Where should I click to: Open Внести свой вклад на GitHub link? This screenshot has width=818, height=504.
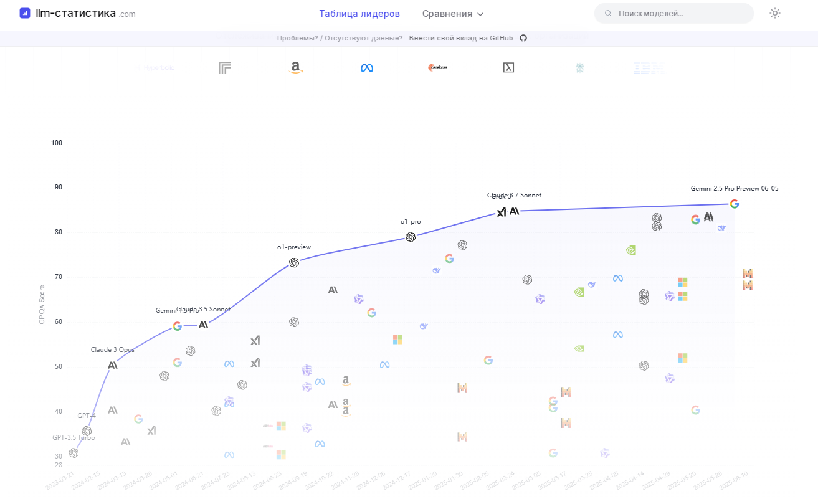[461, 38]
